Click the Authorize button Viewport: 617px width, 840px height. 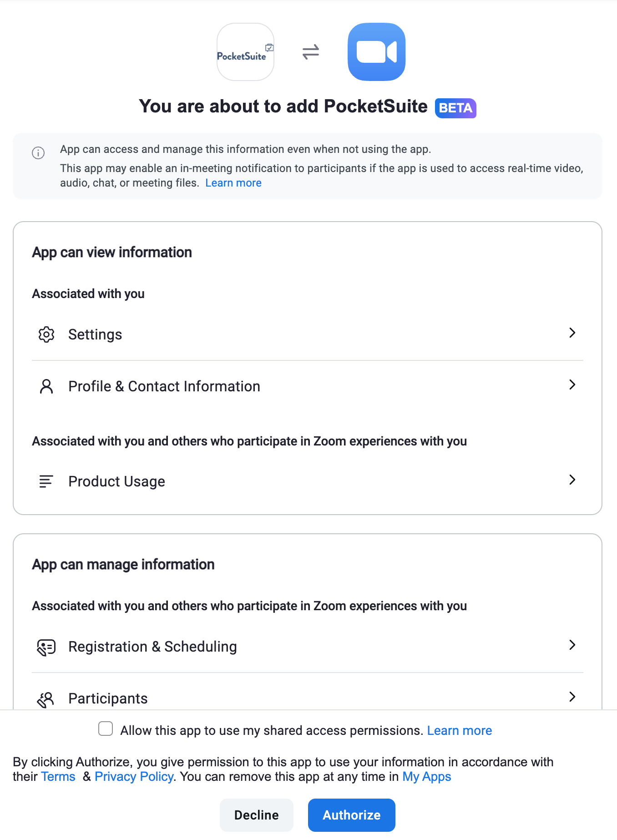pyautogui.click(x=352, y=815)
